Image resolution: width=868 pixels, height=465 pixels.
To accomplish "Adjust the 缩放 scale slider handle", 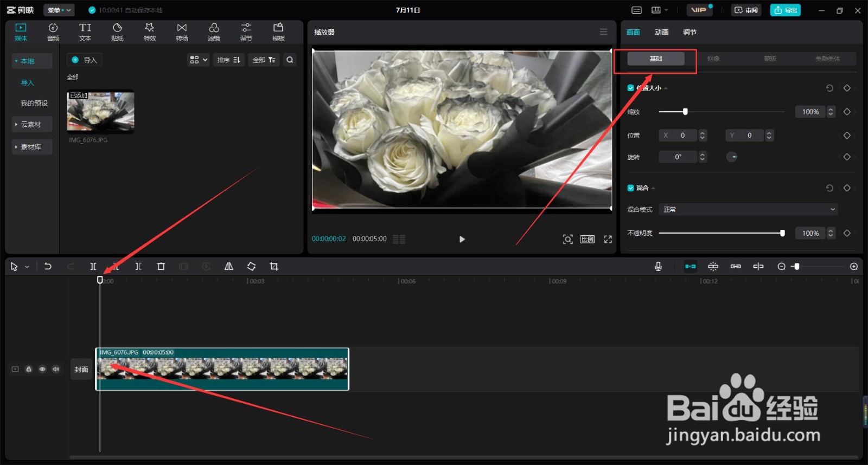I will tap(685, 112).
